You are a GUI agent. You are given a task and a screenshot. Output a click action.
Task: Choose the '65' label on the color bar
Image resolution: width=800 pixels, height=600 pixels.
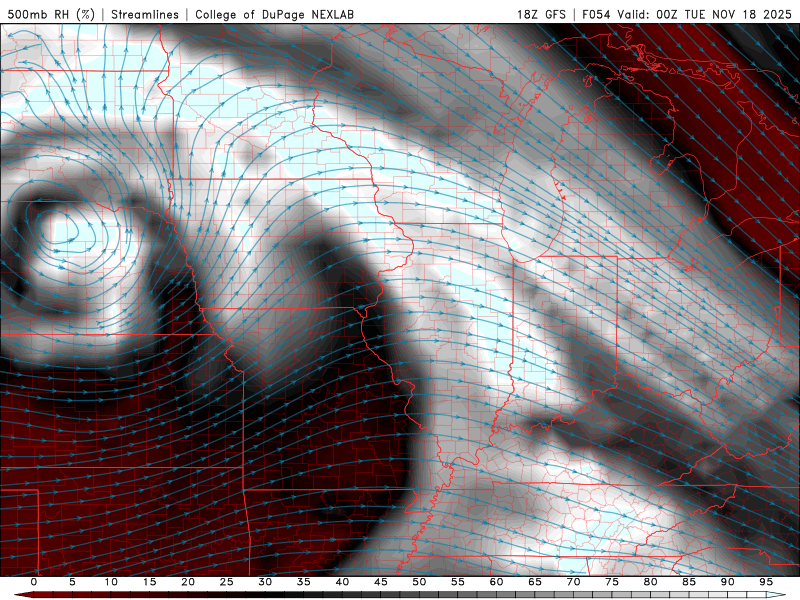[x=535, y=582]
